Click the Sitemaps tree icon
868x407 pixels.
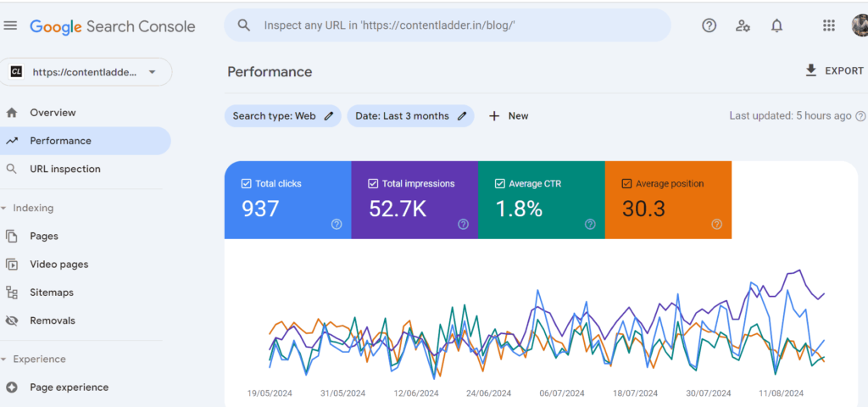[x=11, y=293]
